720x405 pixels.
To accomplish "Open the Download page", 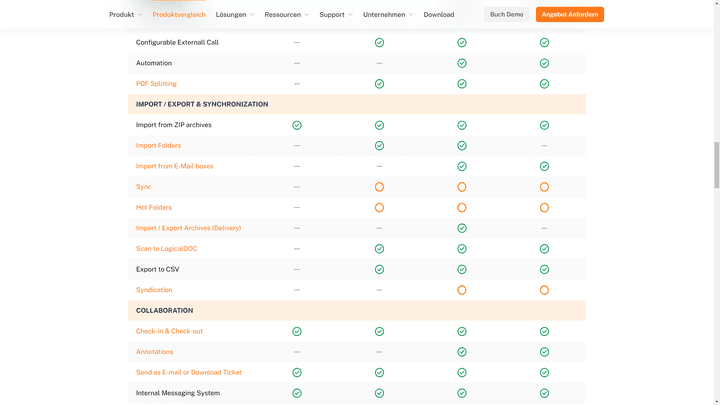I will [x=439, y=15].
